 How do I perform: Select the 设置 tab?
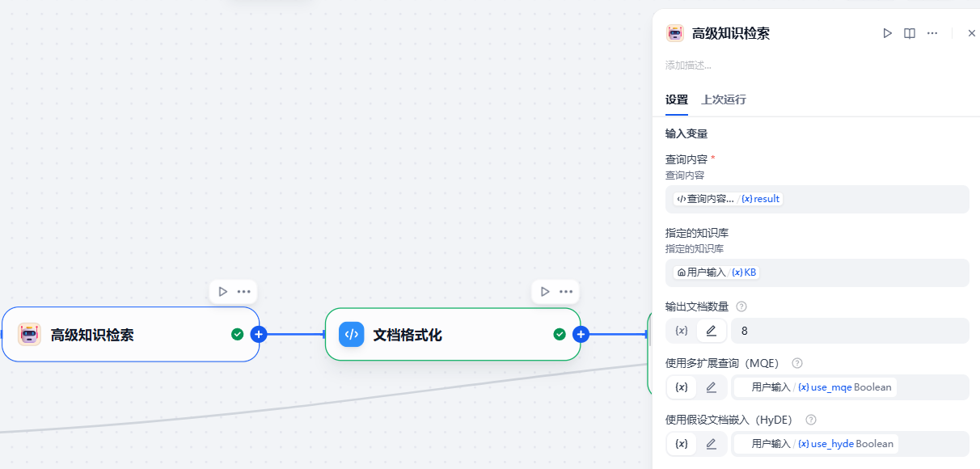coord(676,99)
